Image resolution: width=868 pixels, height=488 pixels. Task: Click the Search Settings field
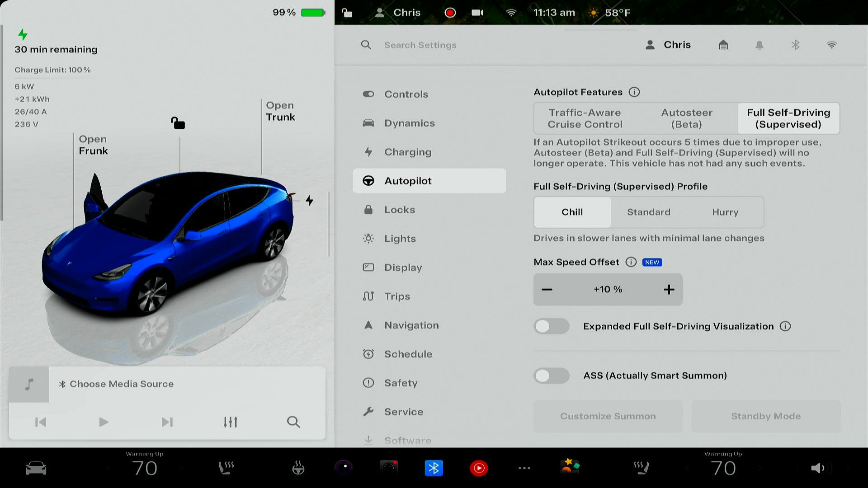pos(420,45)
